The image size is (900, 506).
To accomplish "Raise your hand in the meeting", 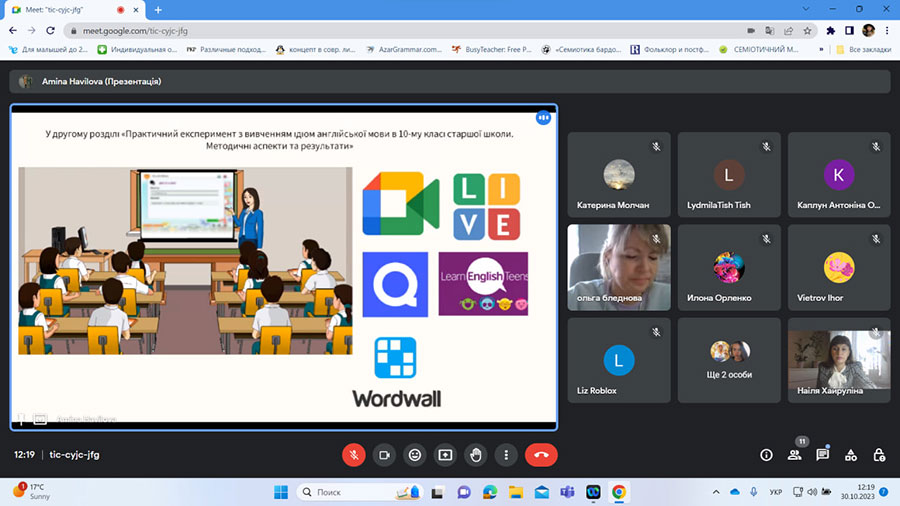I will coord(476,455).
